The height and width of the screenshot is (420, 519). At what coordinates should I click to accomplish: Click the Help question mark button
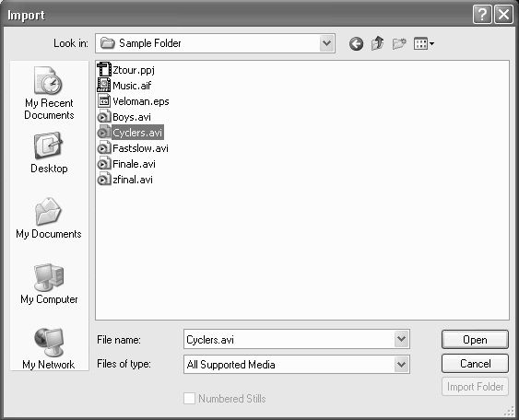[482, 15]
